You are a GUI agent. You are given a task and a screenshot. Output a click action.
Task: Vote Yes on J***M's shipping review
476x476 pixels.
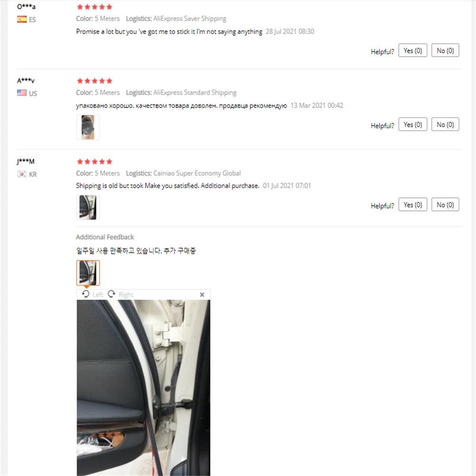pos(413,205)
